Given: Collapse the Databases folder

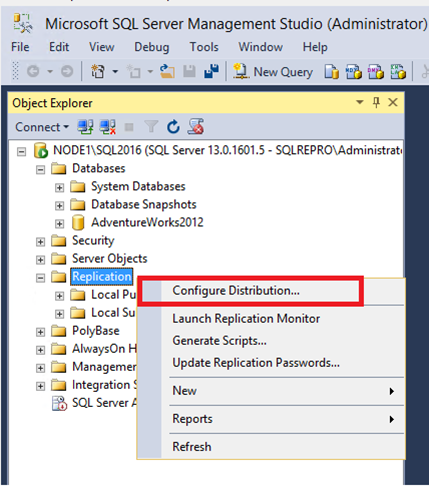Looking at the screenshot, I should pos(40,170).
